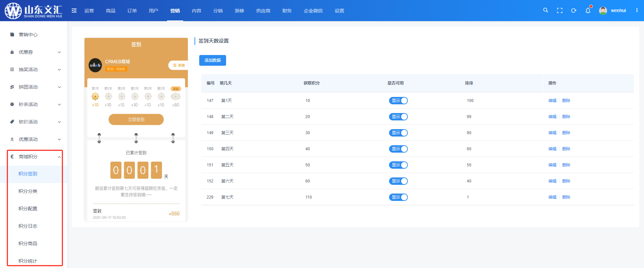Viewport: 644px width, 268px height.
Task: Collapse the sidebar with the menu fold icon
Action: (x=74, y=11)
